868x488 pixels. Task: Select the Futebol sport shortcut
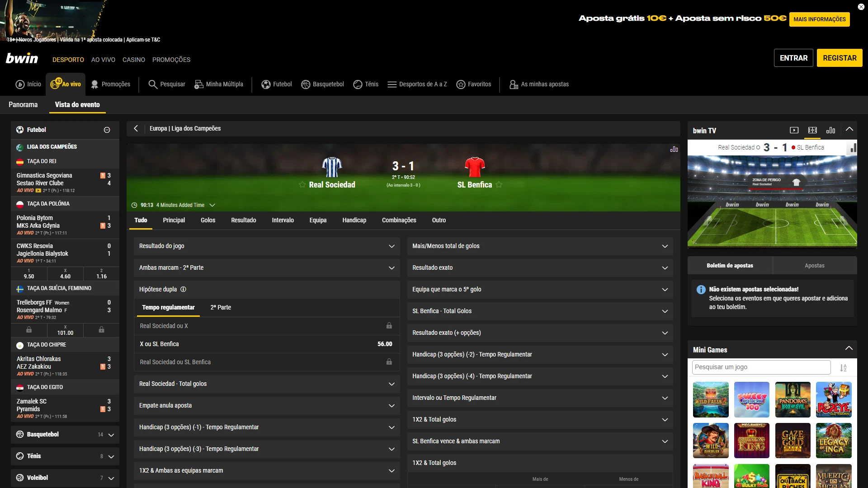tap(277, 84)
